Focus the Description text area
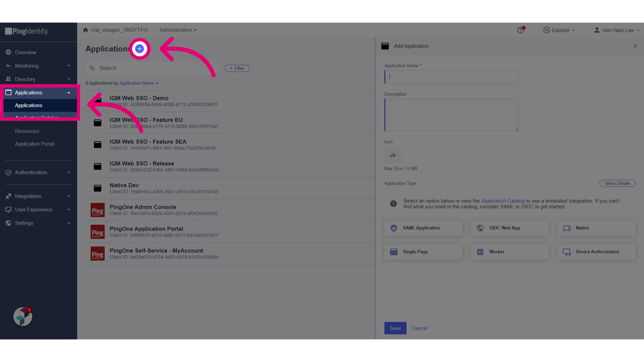 [x=451, y=115]
